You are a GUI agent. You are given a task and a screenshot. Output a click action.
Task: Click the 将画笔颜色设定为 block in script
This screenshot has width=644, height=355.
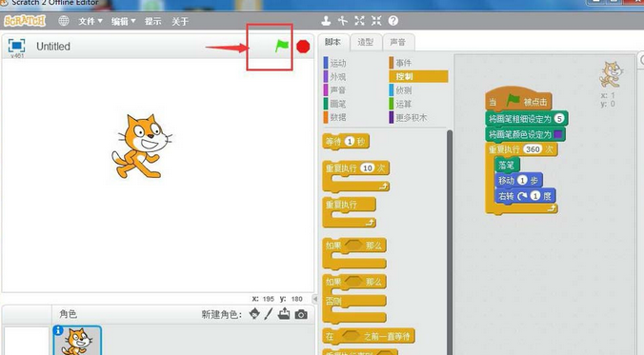tap(525, 134)
